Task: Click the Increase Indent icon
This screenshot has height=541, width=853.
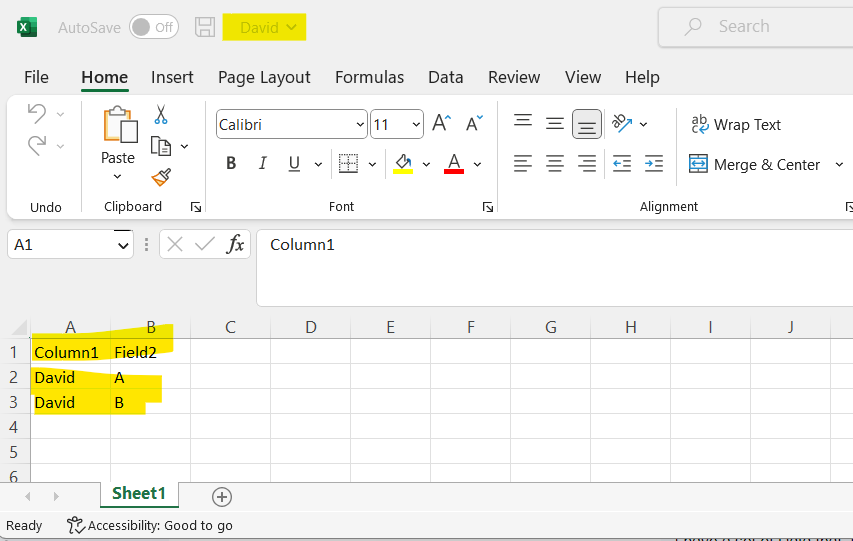Action: pos(654,163)
